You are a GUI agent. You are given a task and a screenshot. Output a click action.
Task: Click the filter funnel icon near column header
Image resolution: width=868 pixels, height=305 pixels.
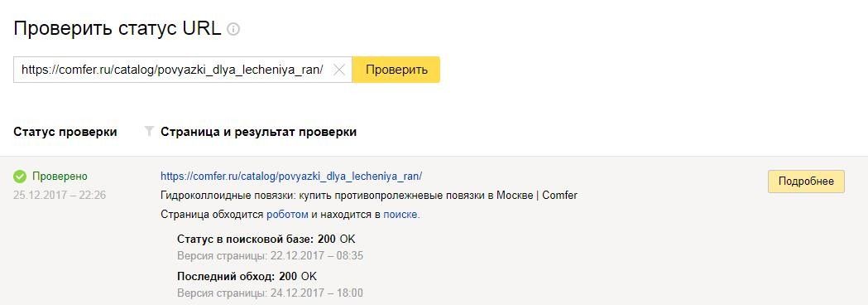click(x=148, y=132)
